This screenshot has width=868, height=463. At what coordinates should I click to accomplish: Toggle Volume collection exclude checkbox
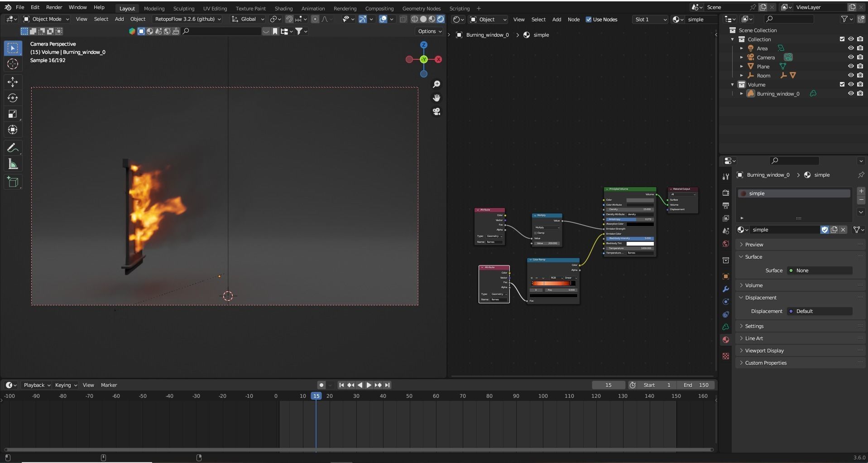[842, 85]
